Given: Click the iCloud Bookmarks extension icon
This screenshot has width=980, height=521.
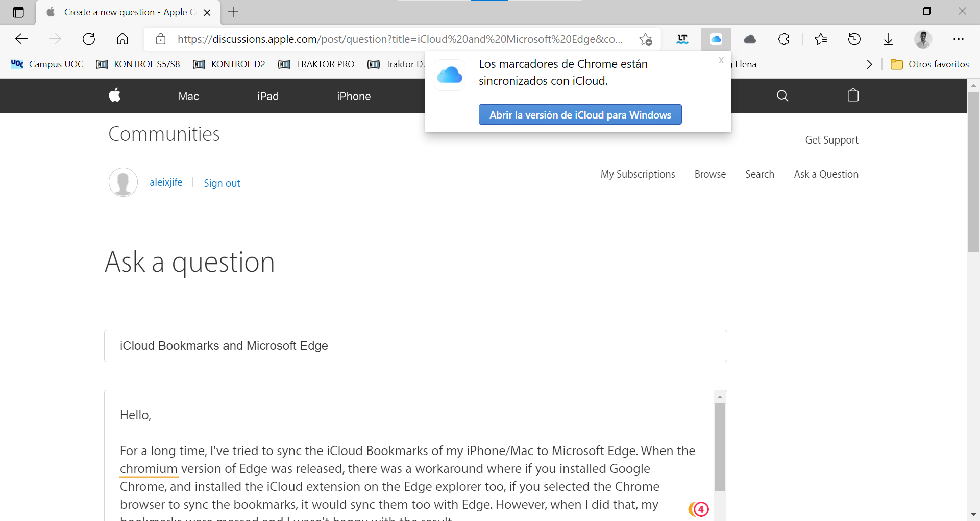Looking at the screenshot, I should 716,39.
